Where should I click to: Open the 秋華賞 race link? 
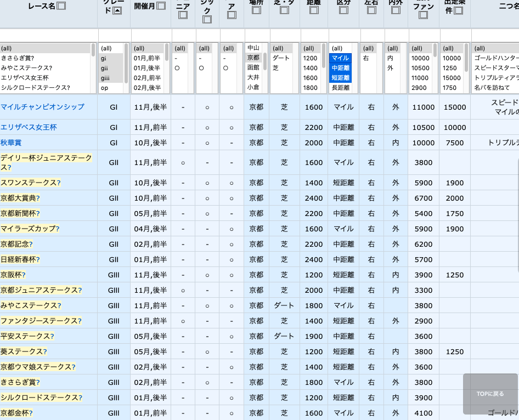coord(11,143)
